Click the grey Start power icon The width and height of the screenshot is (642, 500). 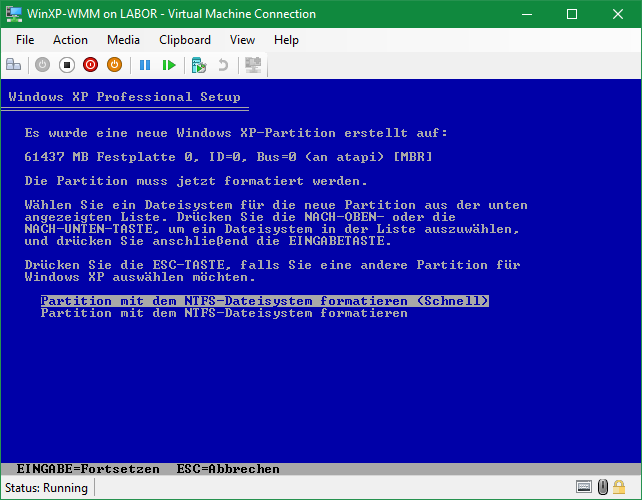[42, 65]
